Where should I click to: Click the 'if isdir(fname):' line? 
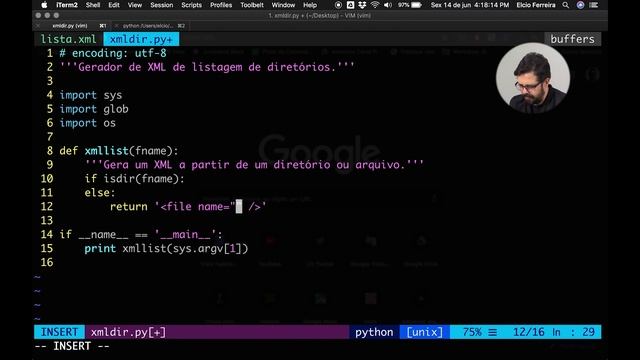pyautogui.click(x=135, y=179)
